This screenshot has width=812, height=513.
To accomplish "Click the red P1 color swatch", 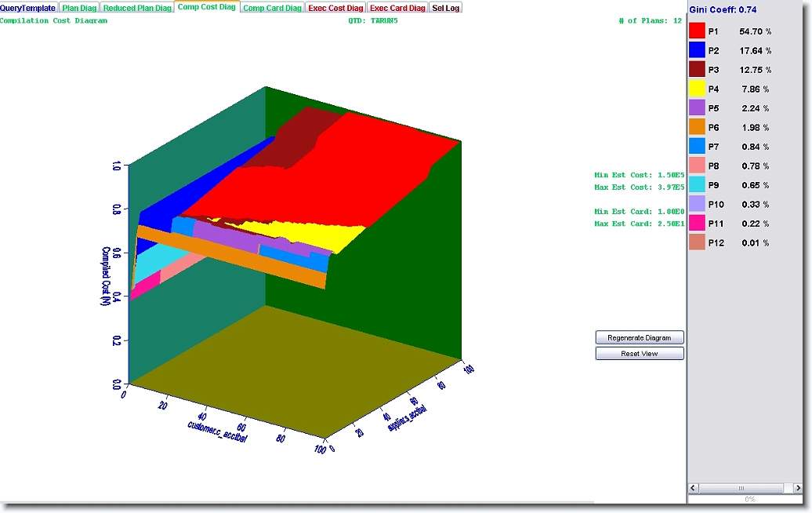I will tap(698, 31).
